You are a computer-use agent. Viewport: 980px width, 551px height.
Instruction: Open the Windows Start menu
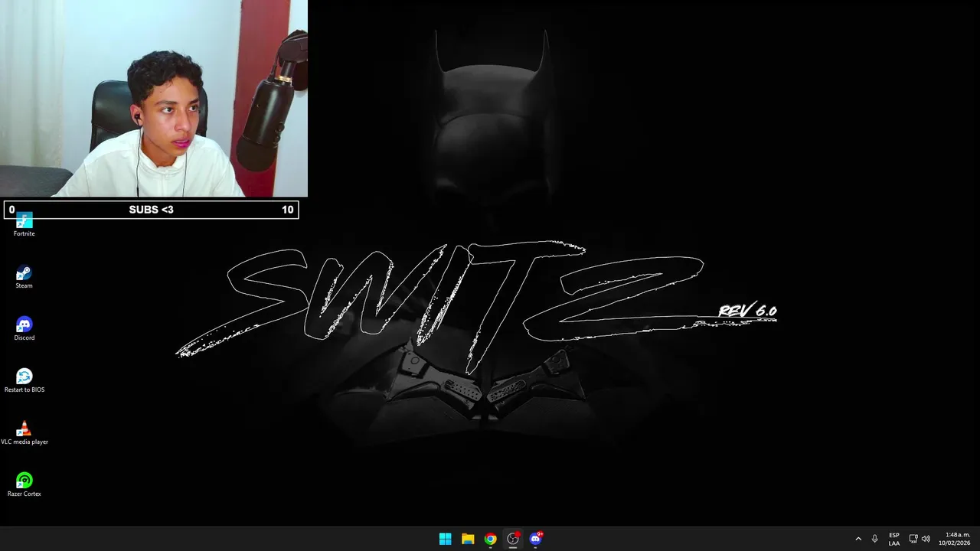pyautogui.click(x=445, y=539)
